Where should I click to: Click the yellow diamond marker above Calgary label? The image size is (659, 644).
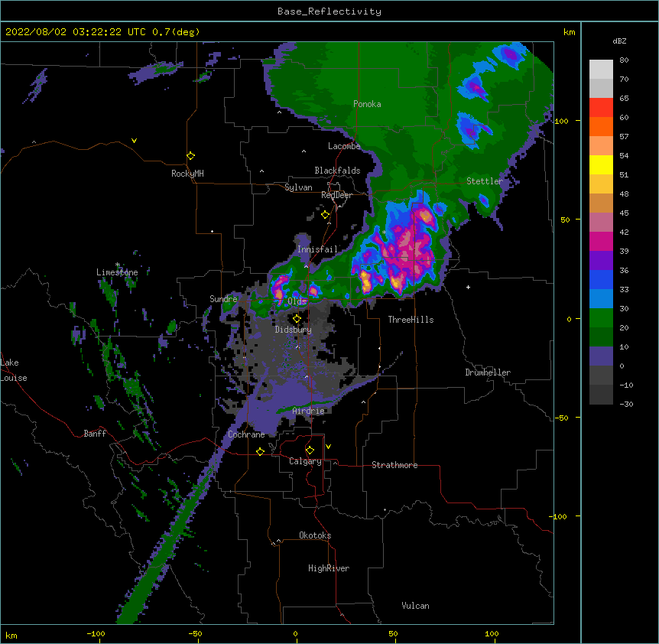coord(310,450)
